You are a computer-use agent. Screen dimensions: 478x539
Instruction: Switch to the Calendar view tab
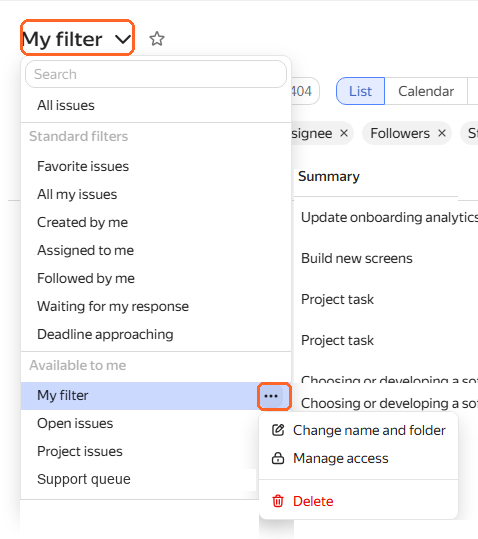point(426,91)
